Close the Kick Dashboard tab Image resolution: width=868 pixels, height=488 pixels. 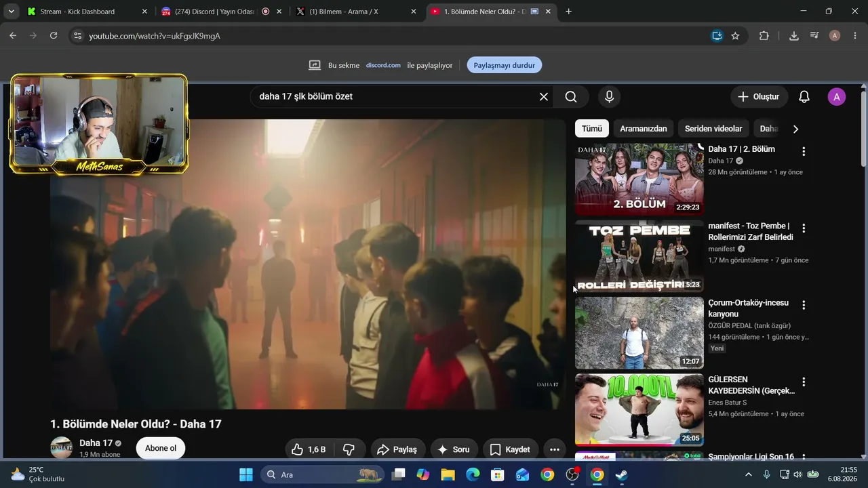point(144,12)
